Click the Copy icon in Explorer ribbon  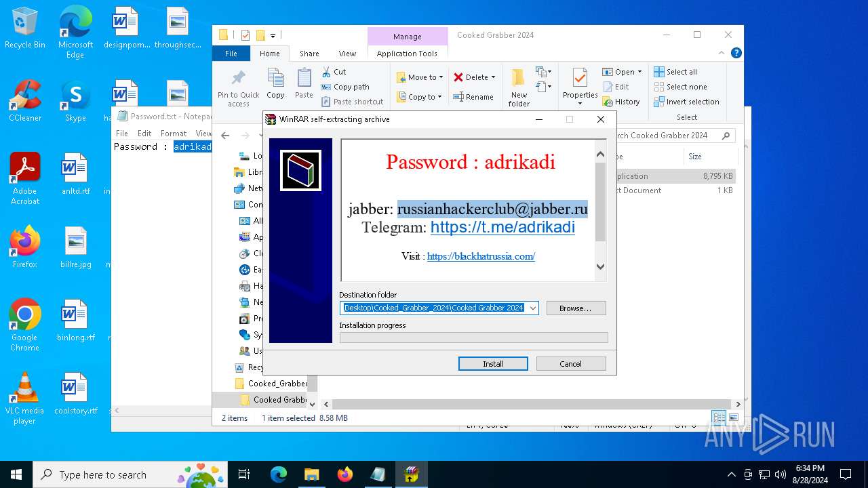coord(275,84)
